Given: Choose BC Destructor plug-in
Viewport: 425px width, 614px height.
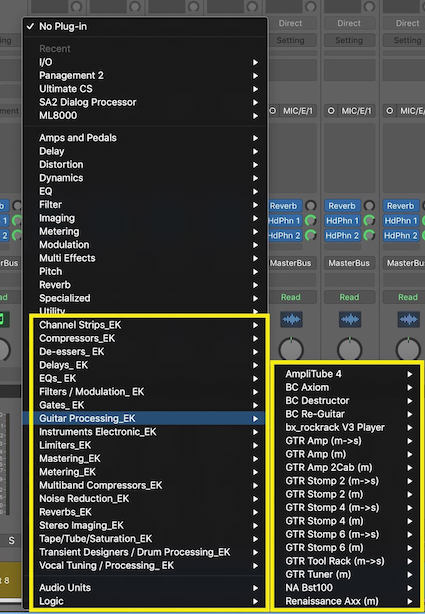Looking at the screenshot, I should pos(347,401).
